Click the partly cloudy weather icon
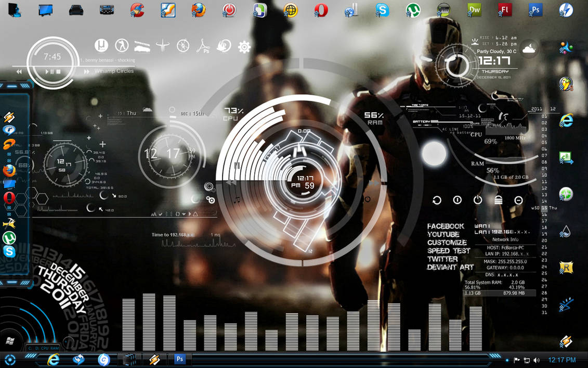Viewport: 588px width, 368px height. click(x=529, y=48)
